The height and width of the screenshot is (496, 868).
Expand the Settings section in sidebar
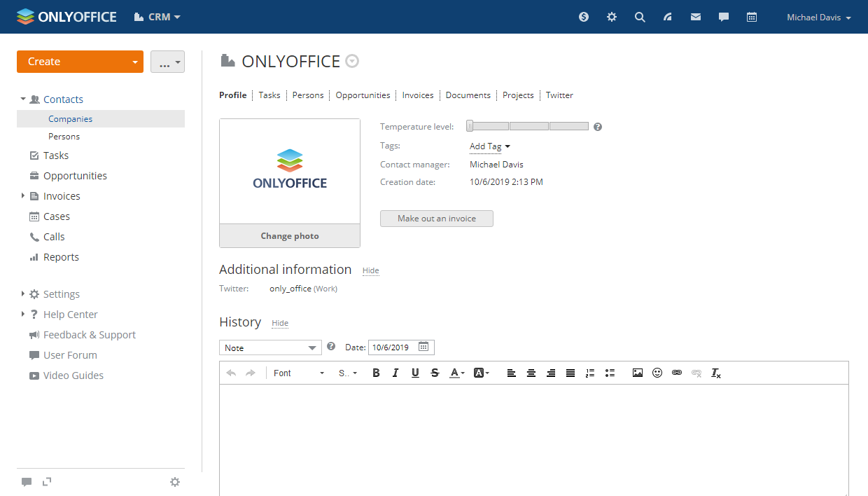tap(23, 294)
